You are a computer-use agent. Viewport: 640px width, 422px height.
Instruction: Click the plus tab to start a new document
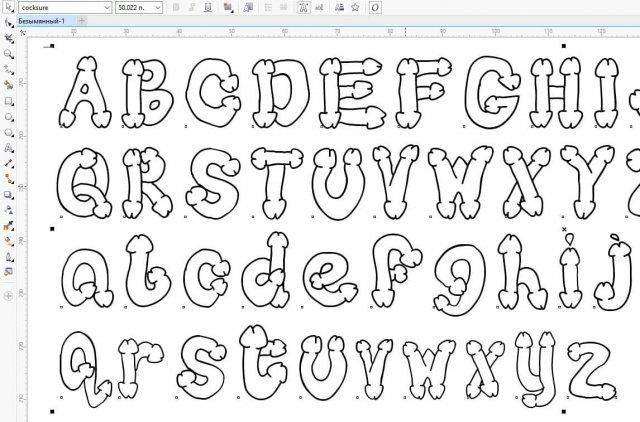81,20
